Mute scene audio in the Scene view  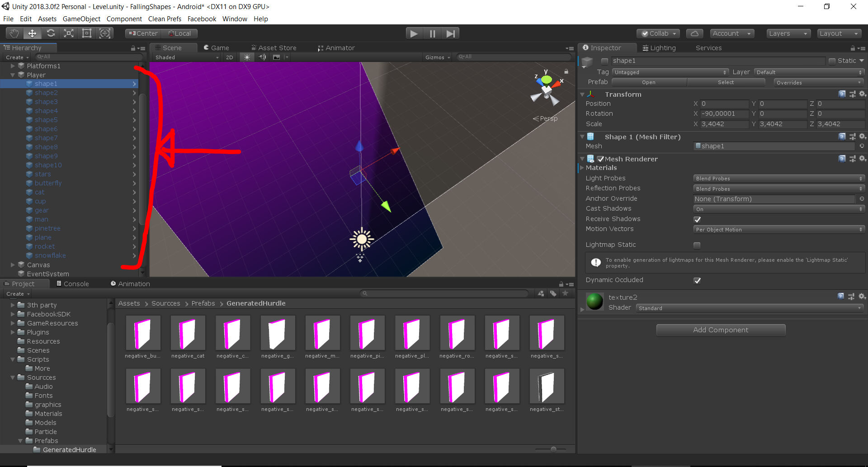(x=262, y=57)
